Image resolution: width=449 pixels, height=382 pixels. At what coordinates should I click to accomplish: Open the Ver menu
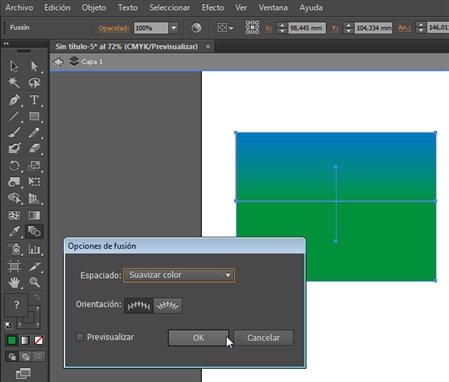click(241, 7)
